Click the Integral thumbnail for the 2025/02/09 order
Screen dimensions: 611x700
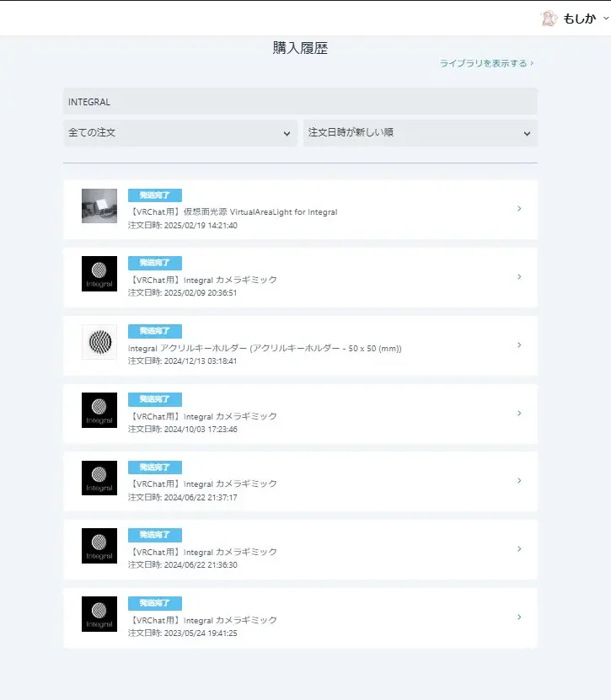point(99,274)
